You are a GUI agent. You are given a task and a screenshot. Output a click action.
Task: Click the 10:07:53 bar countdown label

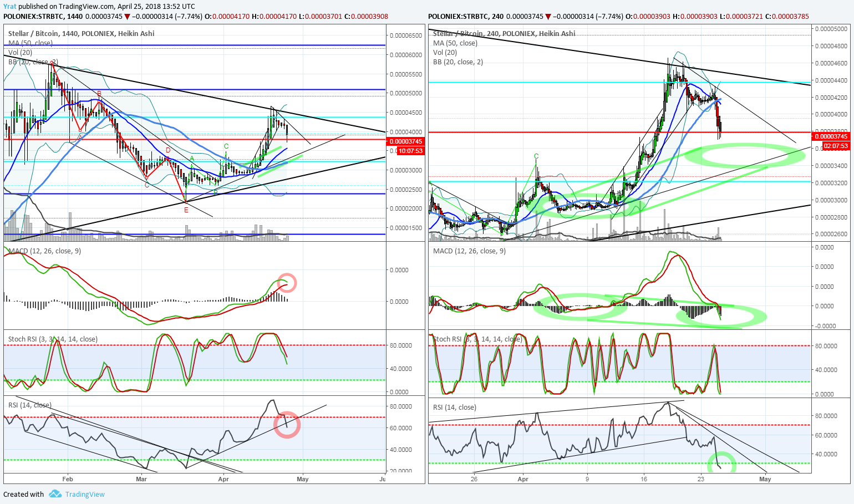tap(411, 151)
